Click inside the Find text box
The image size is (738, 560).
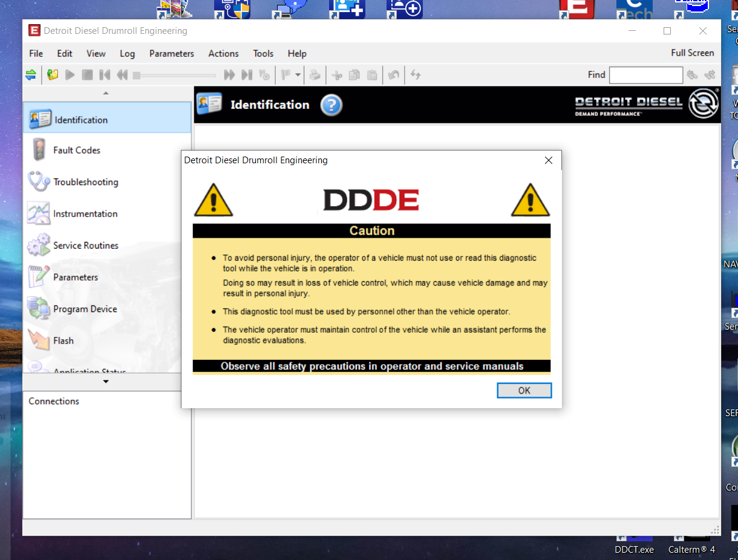(x=646, y=75)
